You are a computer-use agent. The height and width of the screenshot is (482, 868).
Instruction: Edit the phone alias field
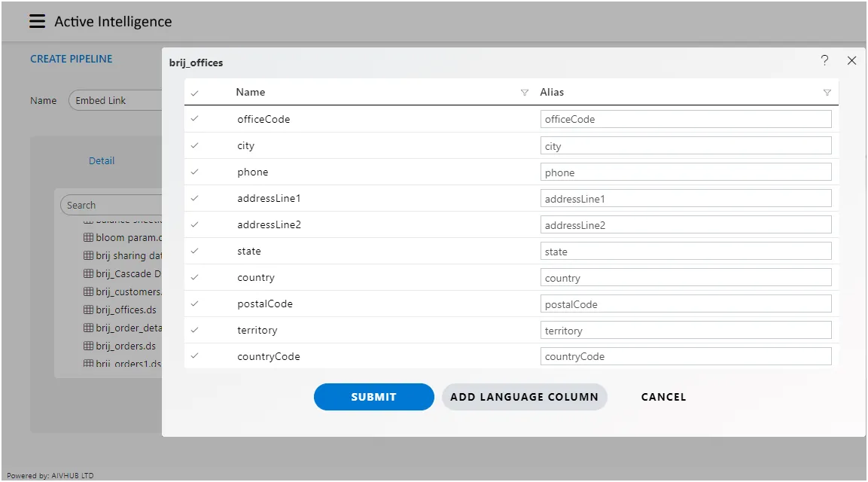click(686, 172)
